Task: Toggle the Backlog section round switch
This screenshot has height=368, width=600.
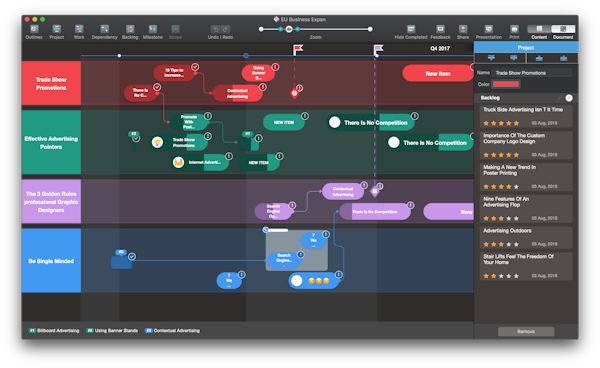Action: point(569,98)
